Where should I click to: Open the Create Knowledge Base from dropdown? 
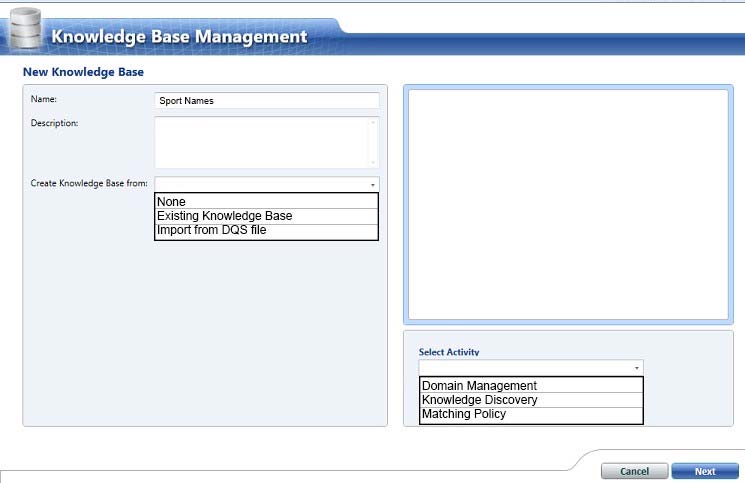tap(267, 184)
